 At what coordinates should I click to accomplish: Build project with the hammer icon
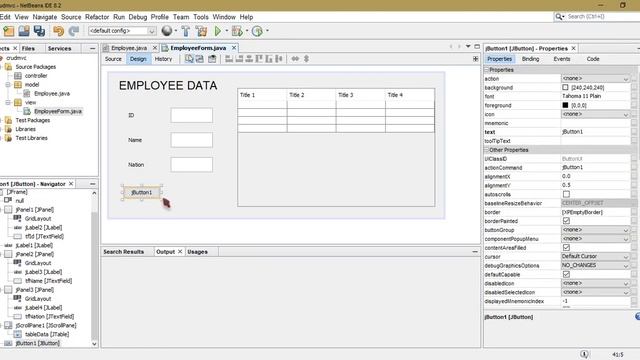186,31
